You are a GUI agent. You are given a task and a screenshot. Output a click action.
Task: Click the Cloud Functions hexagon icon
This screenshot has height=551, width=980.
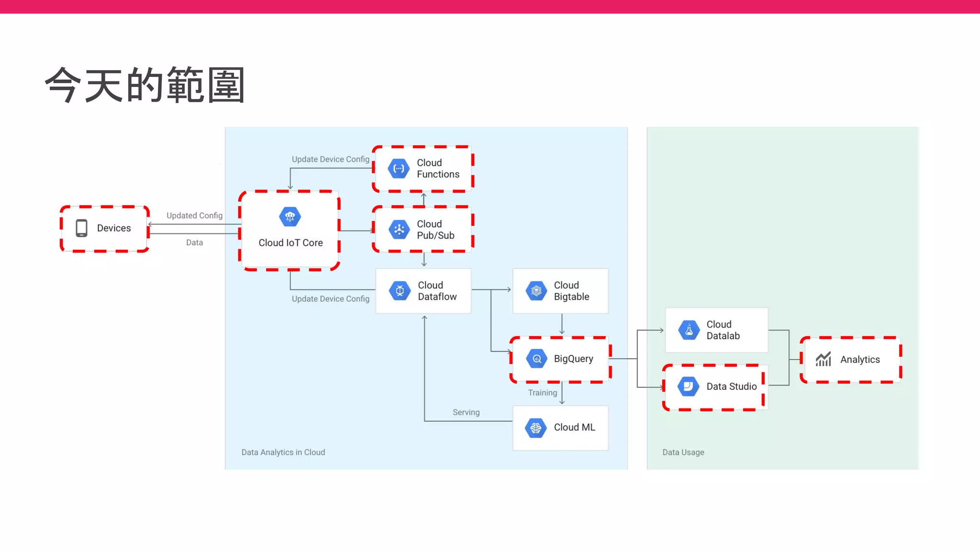point(399,169)
